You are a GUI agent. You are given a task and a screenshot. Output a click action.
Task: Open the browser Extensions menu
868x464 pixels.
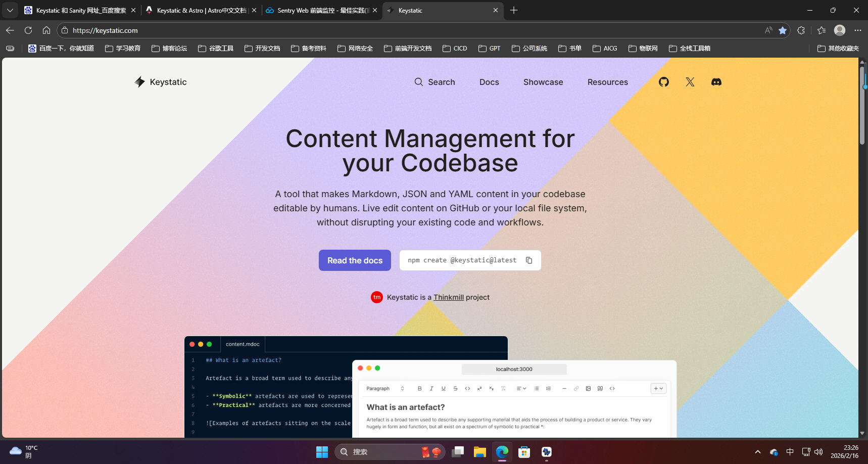pos(801,30)
